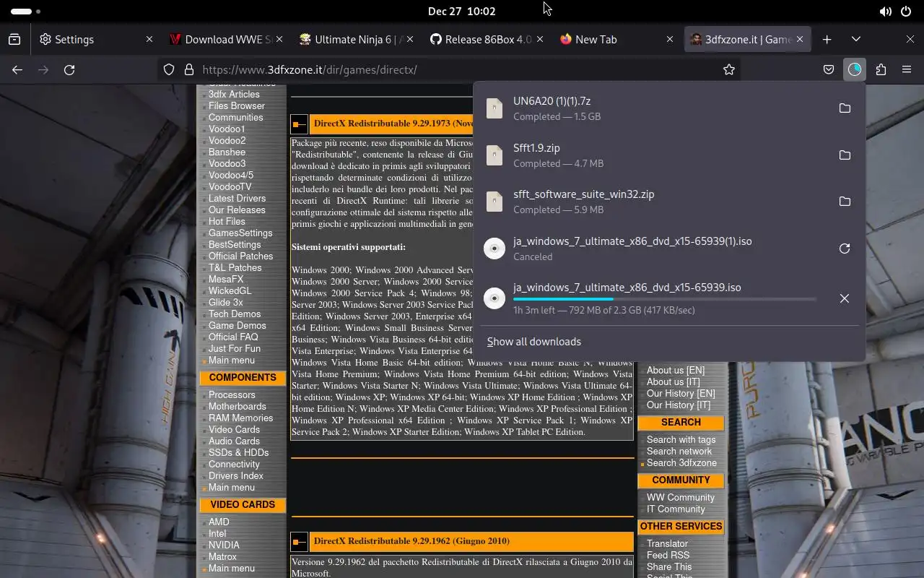
Task: Click the ISO download progress bar
Action: [x=664, y=299]
